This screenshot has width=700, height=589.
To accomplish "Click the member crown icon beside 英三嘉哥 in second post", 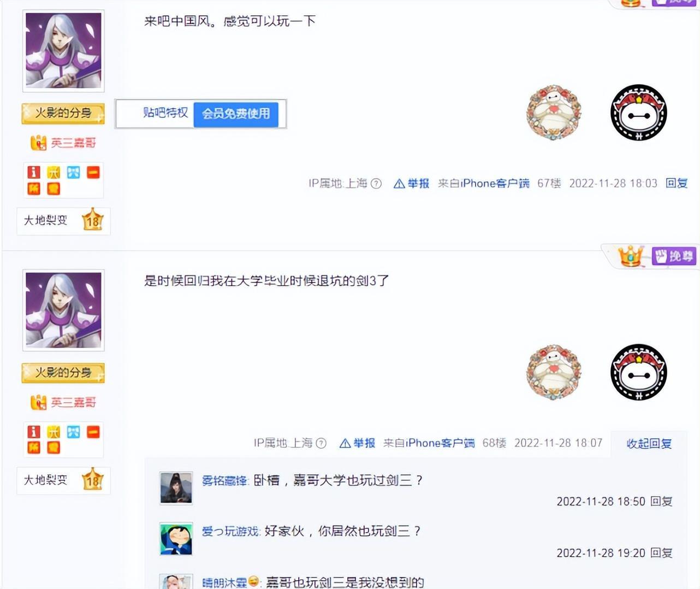I will [x=38, y=403].
